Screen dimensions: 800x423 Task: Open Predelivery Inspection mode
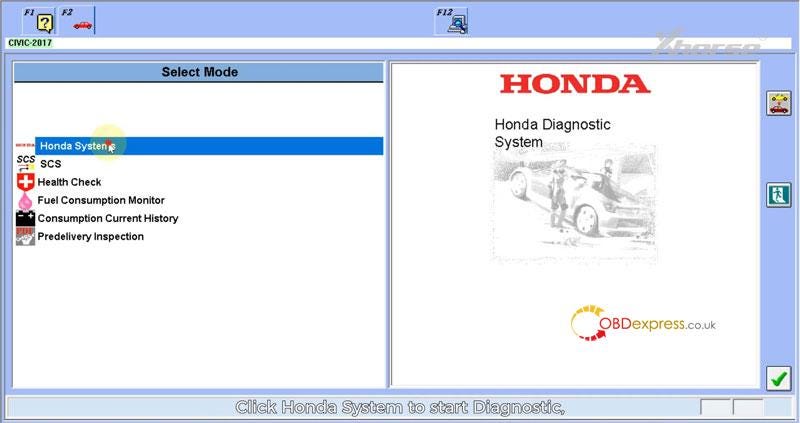tap(90, 237)
